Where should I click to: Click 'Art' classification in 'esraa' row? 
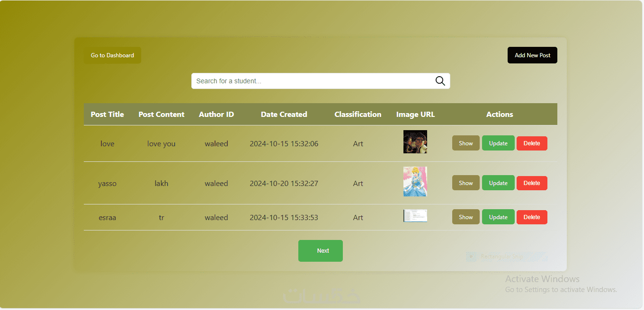[358, 217]
